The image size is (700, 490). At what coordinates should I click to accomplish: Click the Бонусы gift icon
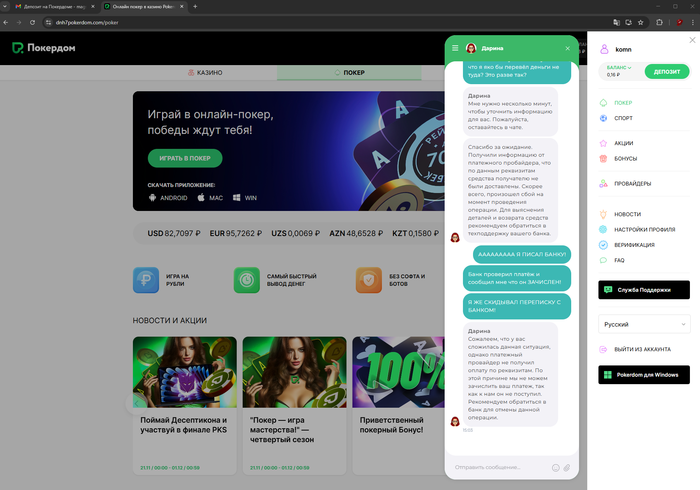(x=603, y=158)
